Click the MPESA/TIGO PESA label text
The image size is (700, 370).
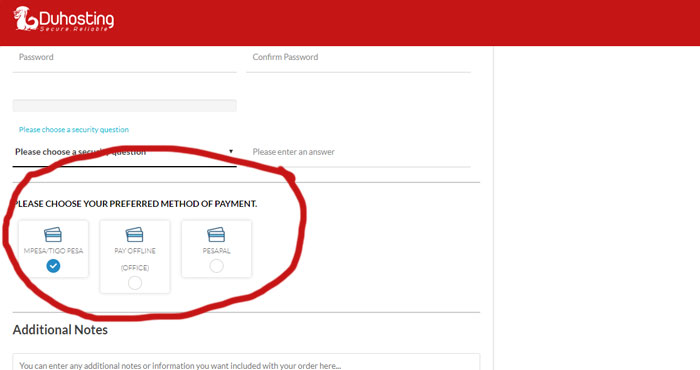[53, 251]
